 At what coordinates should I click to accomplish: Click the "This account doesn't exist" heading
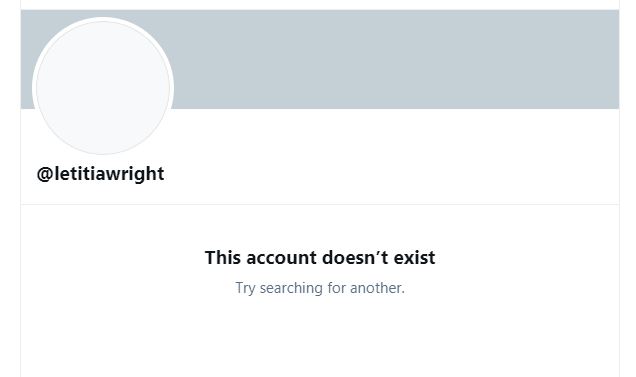pos(320,258)
